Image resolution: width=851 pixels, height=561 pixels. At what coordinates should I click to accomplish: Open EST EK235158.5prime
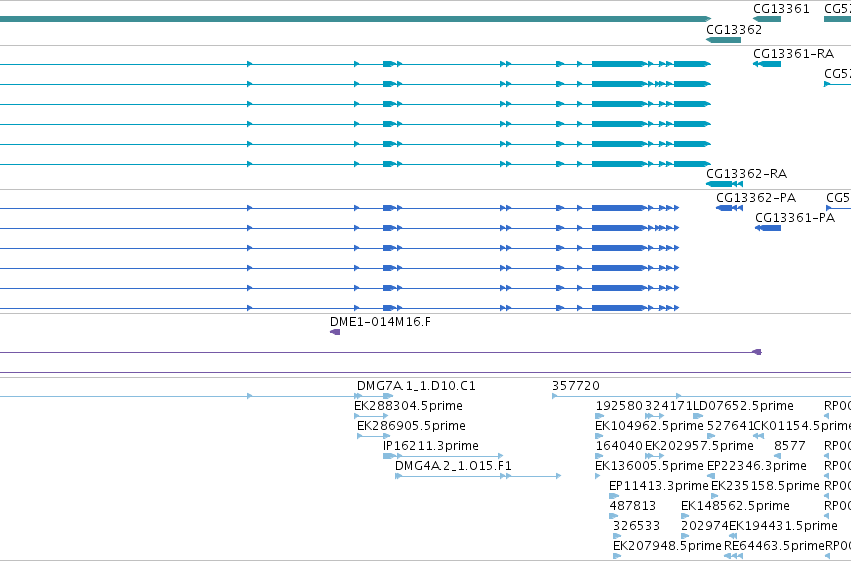point(765,486)
